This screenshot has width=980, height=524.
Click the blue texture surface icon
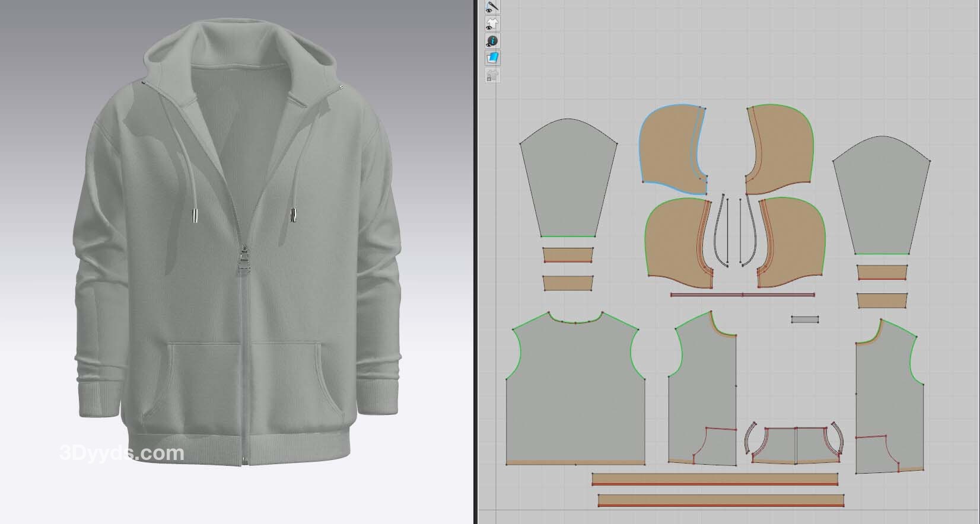click(x=492, y=58)
